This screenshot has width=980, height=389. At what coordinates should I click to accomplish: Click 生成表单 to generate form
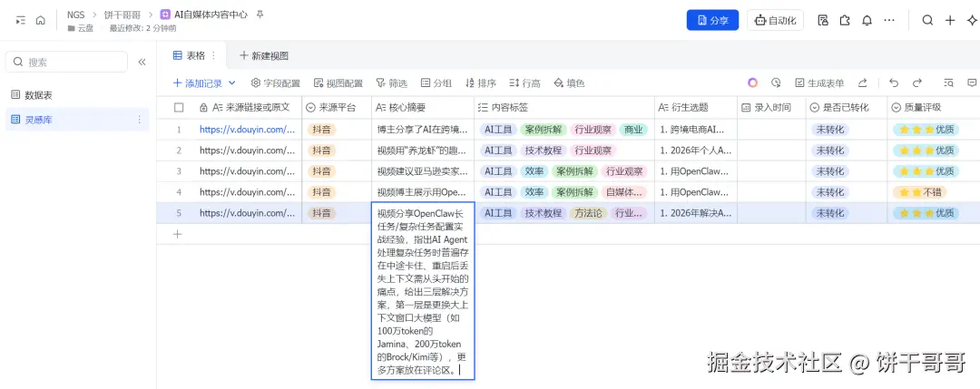coord(819,83)
